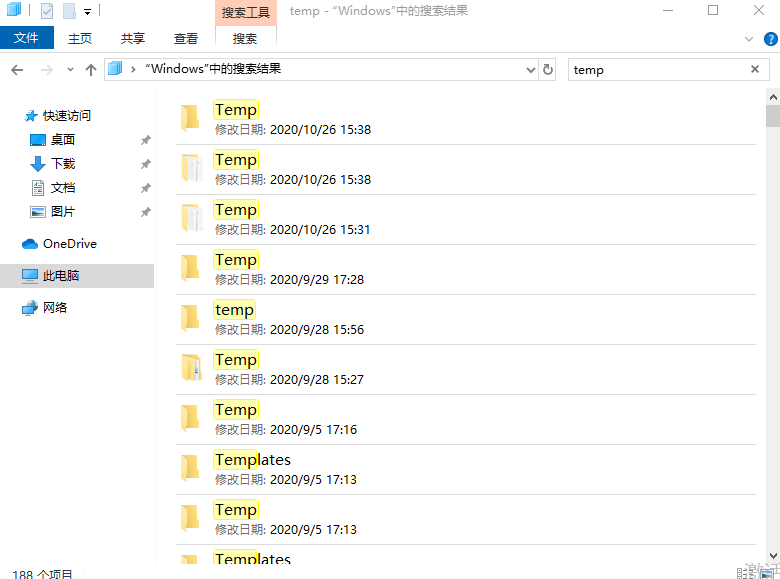
Task: Click the address bar breadcrumb chevron
Action: tap(133, 69)
